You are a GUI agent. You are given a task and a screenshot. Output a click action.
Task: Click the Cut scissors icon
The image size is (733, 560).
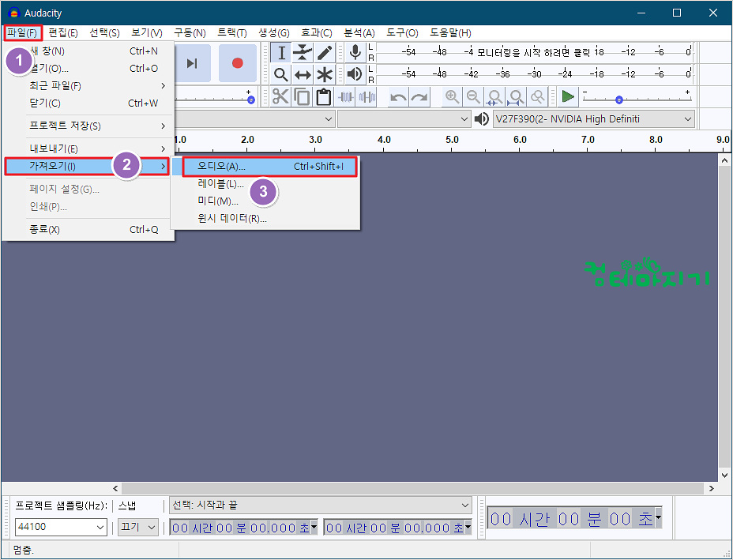point(280,97)
